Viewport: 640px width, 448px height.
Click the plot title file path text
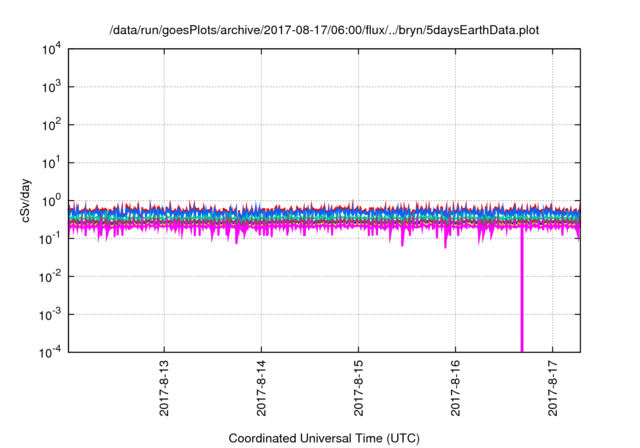point(324,30)
